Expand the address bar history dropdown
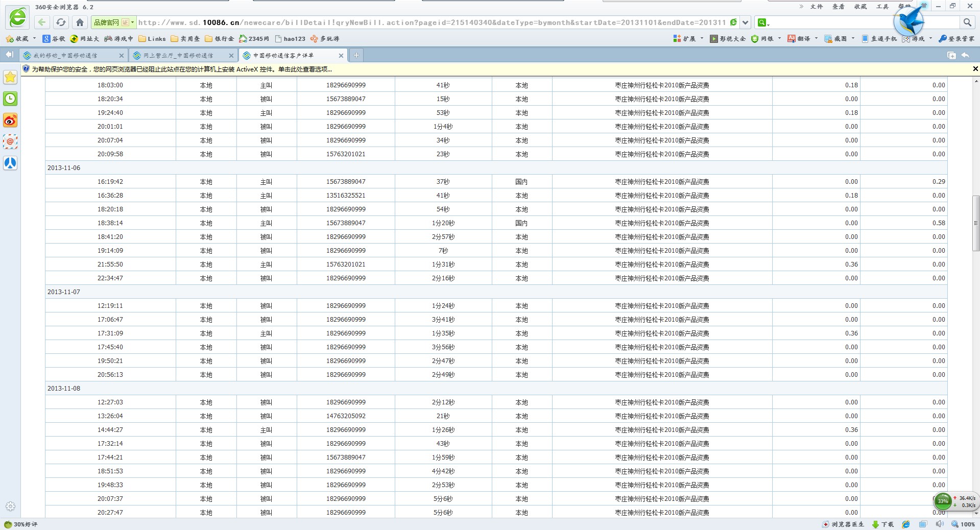This screenshot has height=530, width=980. 745,22
